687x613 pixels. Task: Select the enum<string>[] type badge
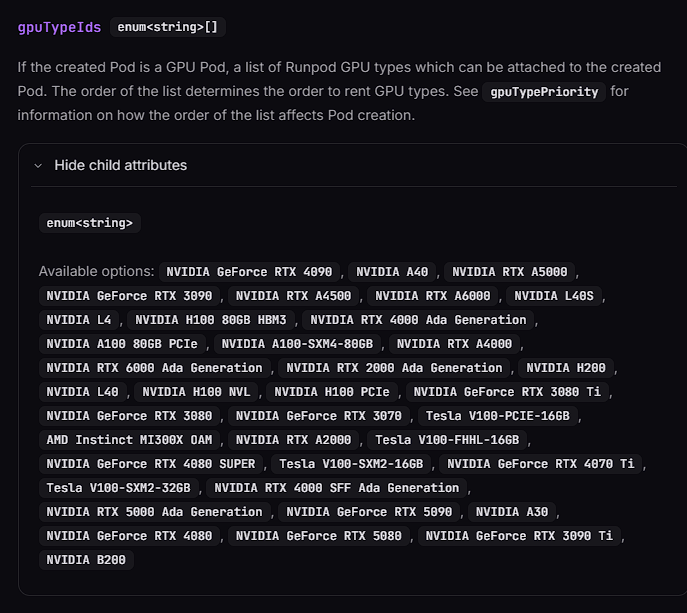(167, 27)
